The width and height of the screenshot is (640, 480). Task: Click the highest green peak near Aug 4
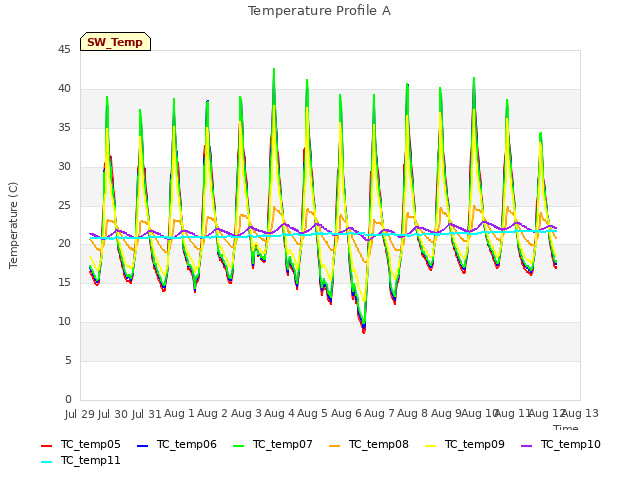[274, 70]
